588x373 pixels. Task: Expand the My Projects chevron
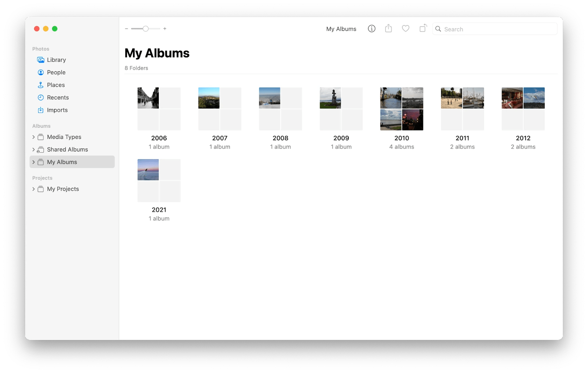pos(33,189)
